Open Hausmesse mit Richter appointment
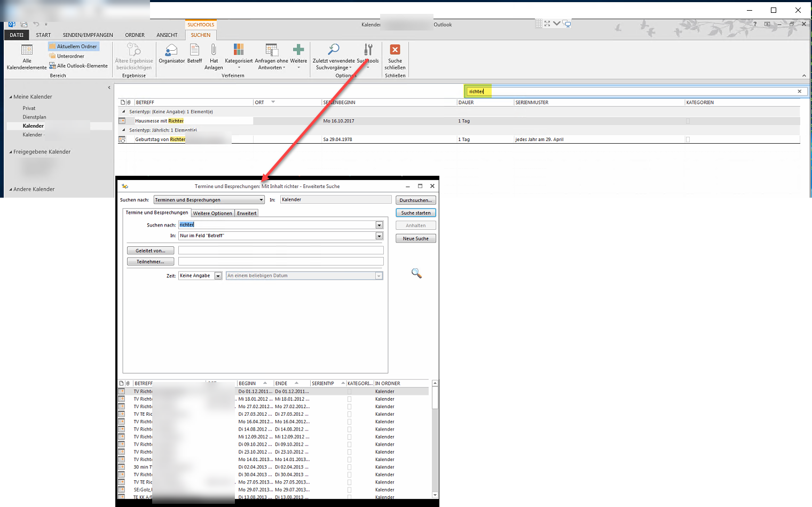Screen dimensions: 812x507 (x=159, y=121)
